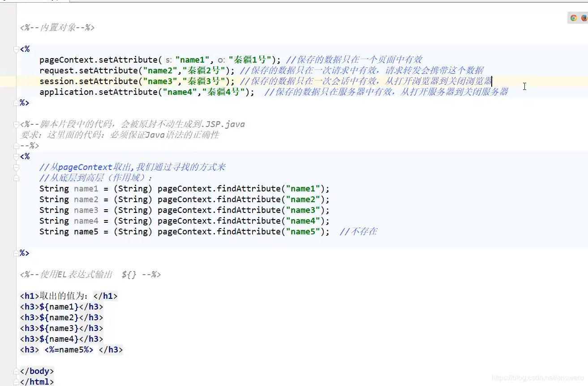Click the application.setAttribute statement

147,92
